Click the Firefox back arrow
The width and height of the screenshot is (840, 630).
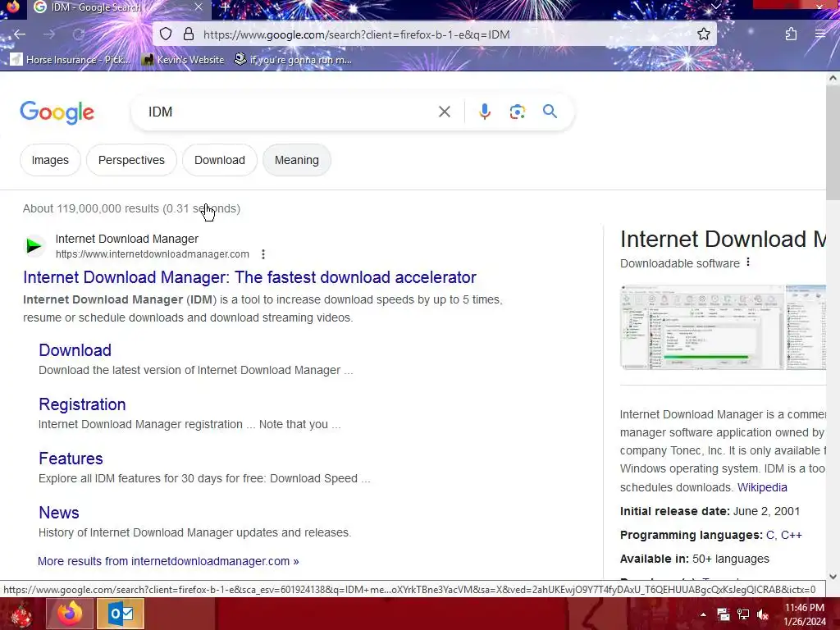pyautogui.click(x=20, y=34)
